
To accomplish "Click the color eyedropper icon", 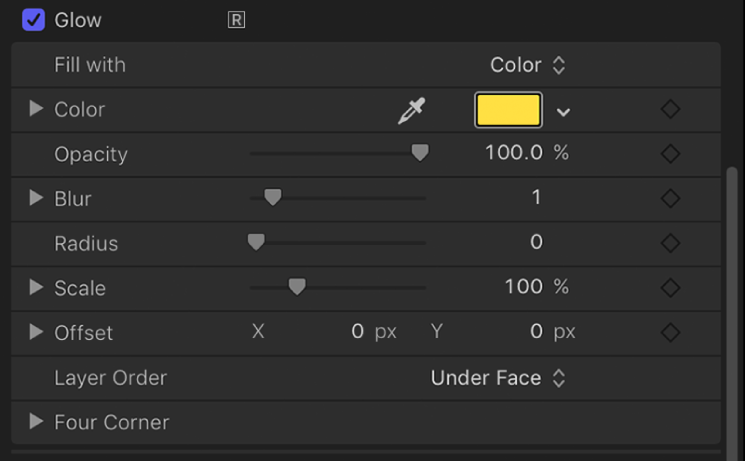I will 411,111.
